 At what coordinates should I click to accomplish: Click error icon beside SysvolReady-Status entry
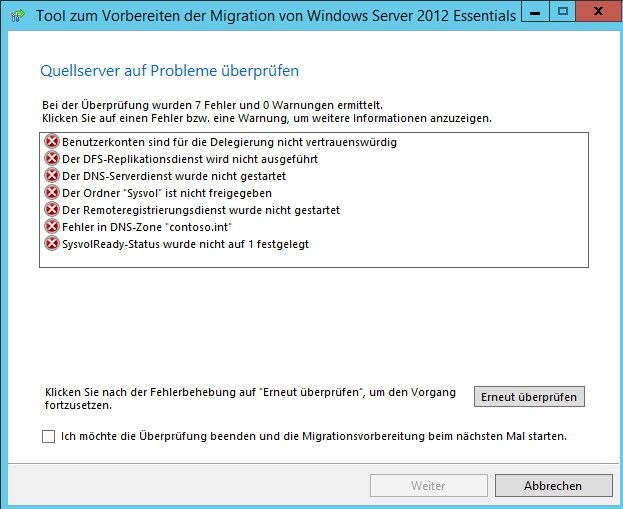pyautogui.click(x=52, y=244)
